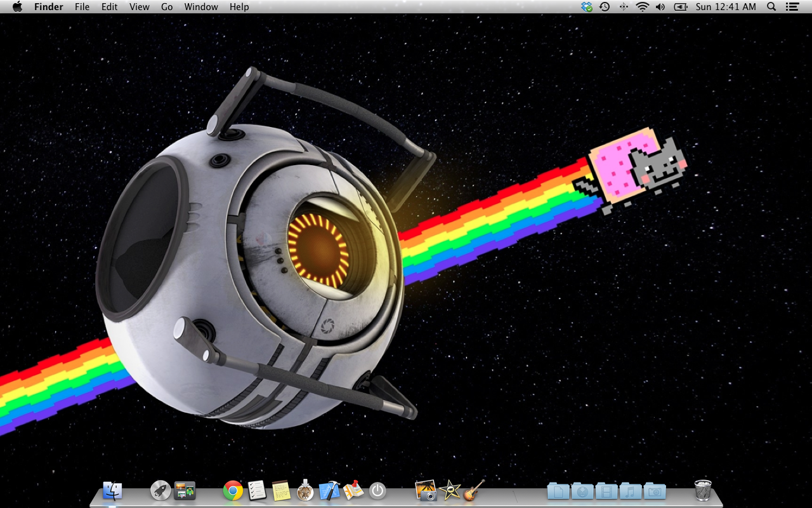This screenshot has height=508, width=812.
Task: Open GarageBand guitar icon in Dock
Action: click(x=474, y=490)
